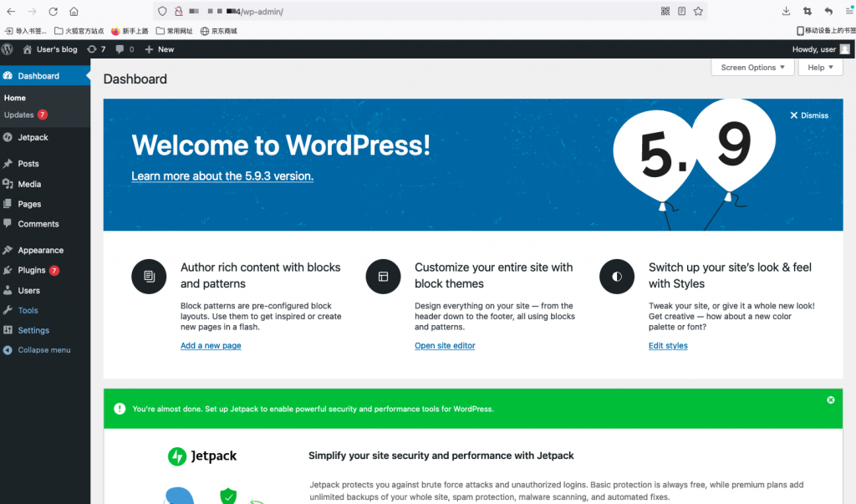Click the browser forward arrow

pyautogui.click(x=33, y=11)
